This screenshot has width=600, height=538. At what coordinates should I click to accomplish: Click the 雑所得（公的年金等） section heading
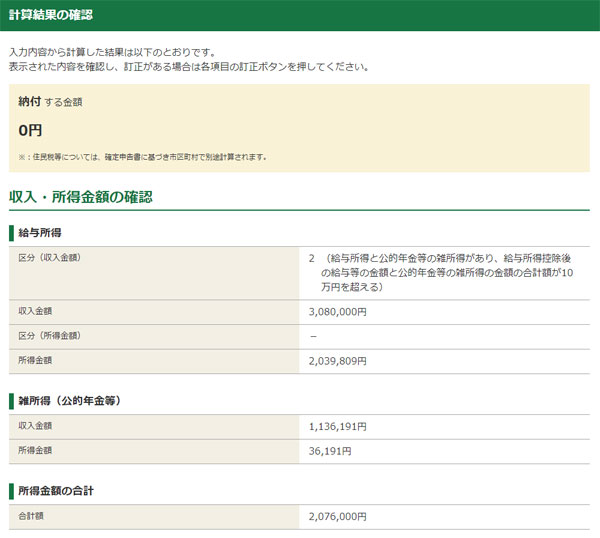70,401
